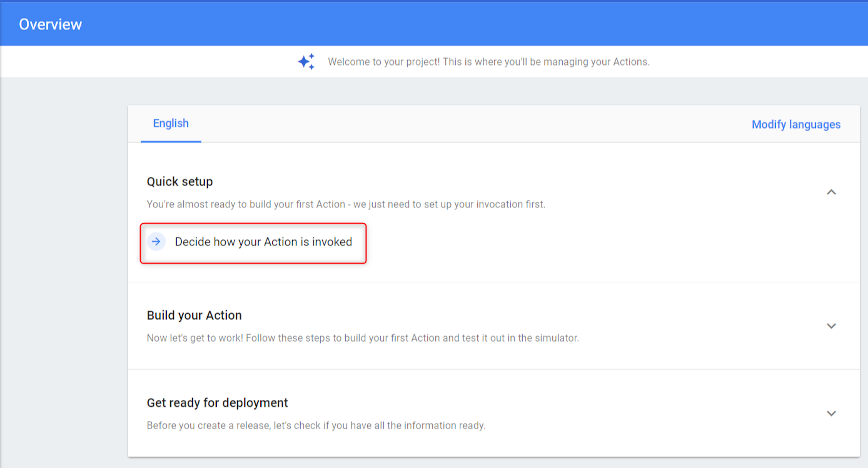The height and width of the screenshot is (468, 868).
Task: Open the Modify languages link
Action: (x=796, y=125)
